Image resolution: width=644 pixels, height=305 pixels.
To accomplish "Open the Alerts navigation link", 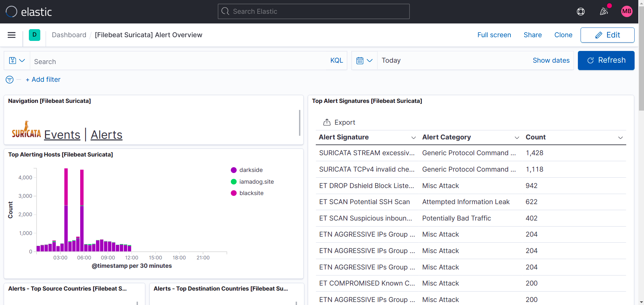I will [106, 135].
